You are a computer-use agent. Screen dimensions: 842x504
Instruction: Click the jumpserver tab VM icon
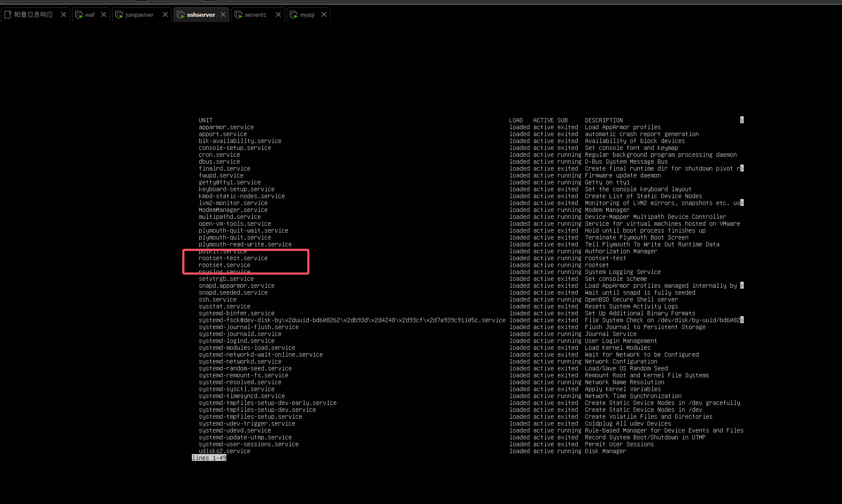119,15
